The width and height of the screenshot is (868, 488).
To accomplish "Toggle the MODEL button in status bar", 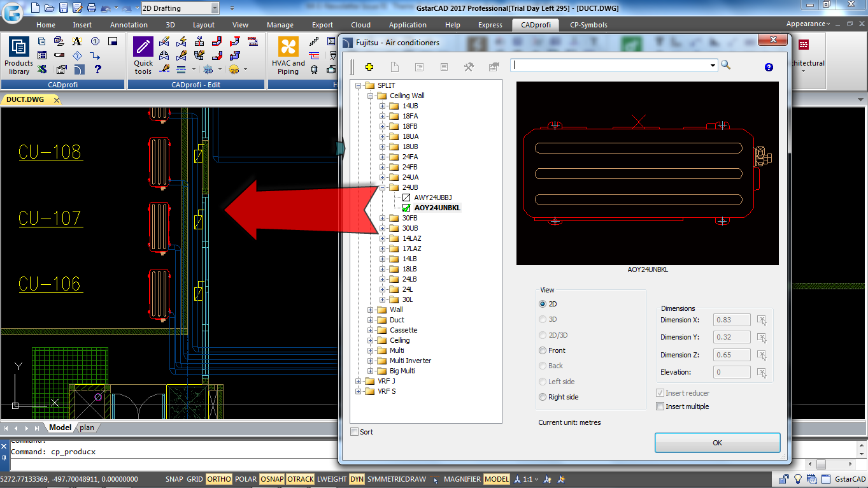I will 497,479.
